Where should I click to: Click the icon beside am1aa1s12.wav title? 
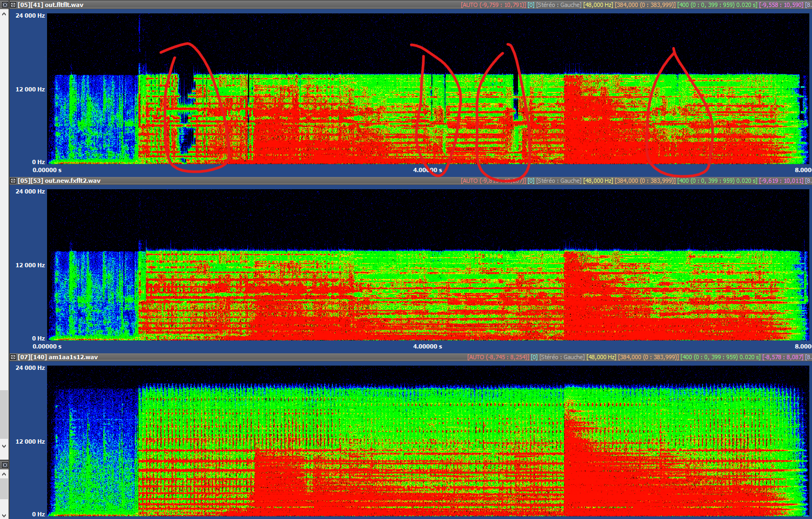13,357
